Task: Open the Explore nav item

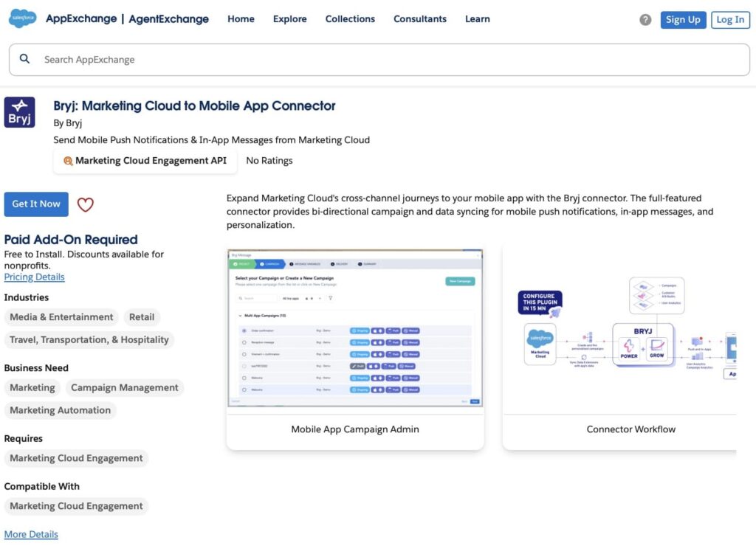Action: click(x=289, y=18)
